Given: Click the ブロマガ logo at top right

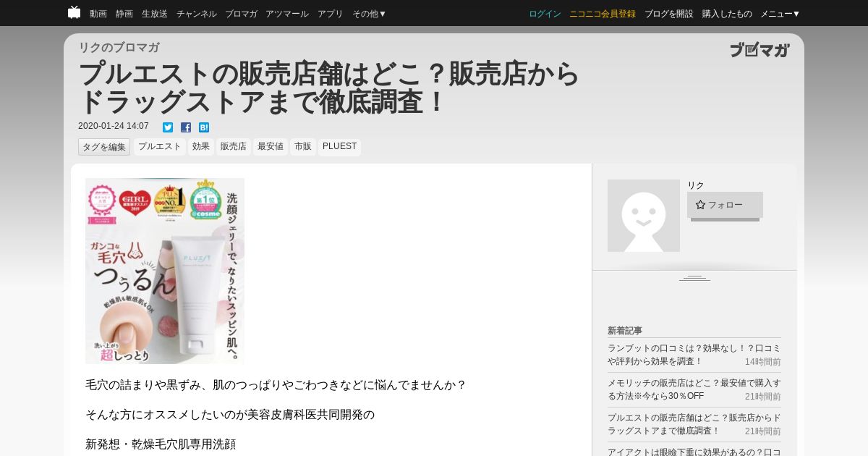Looking at the screenshot, I should click(759, 50).
